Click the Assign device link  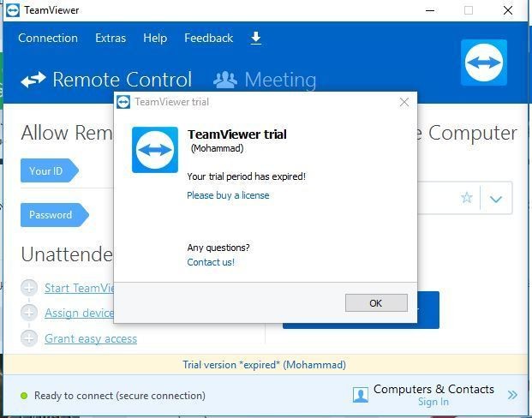pyautogui.click(x=80, y=313)
